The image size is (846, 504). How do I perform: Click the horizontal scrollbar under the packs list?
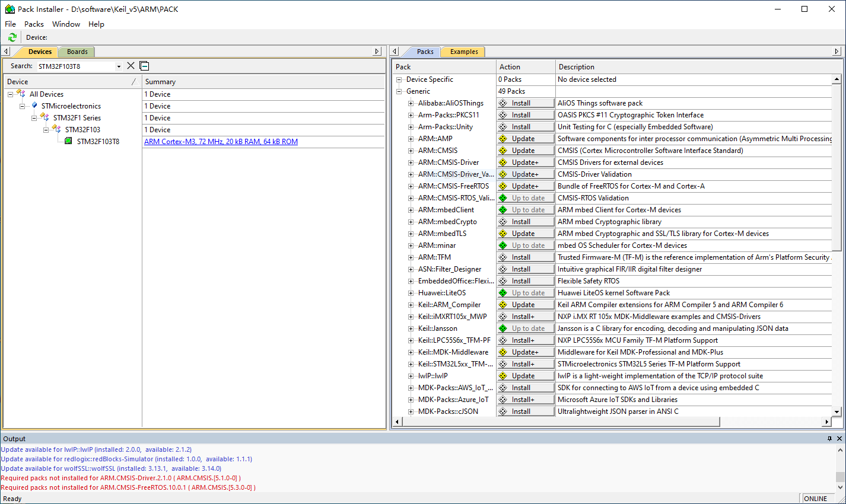point(561,422)
